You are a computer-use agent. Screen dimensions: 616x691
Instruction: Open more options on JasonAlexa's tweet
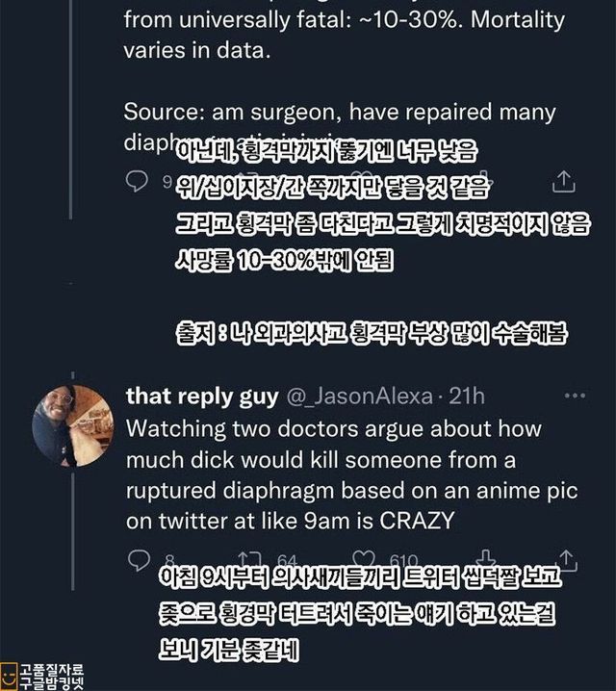click(x=575, y=396)
